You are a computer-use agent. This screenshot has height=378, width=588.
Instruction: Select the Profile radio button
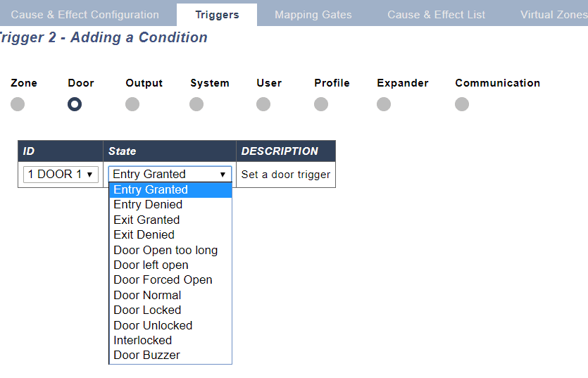tap(321, 104)
